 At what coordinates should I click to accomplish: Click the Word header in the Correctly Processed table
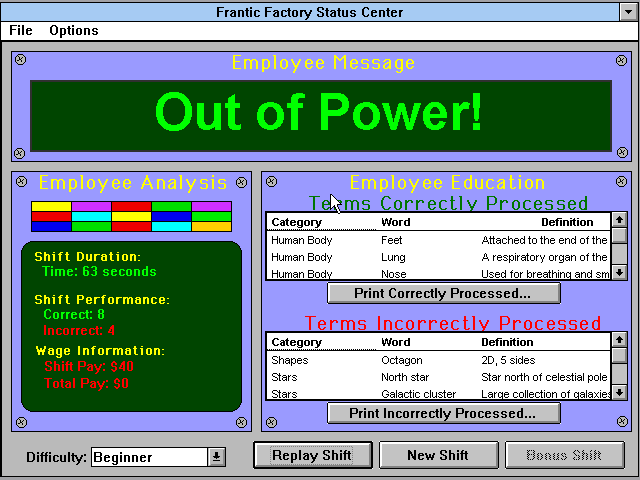pyautogui.click(x=396, y=222)
